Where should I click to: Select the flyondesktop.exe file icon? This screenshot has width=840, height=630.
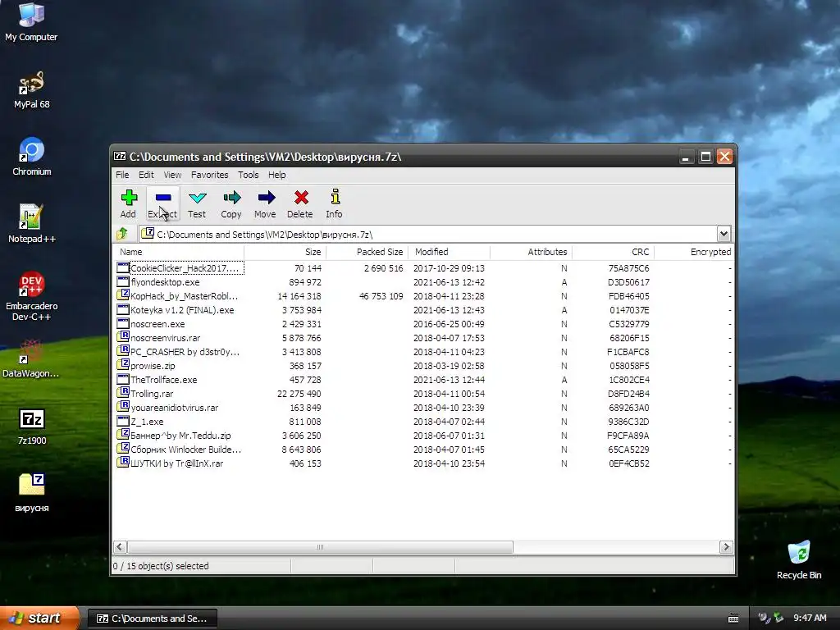pyautogui.click(x=123, y=282)
